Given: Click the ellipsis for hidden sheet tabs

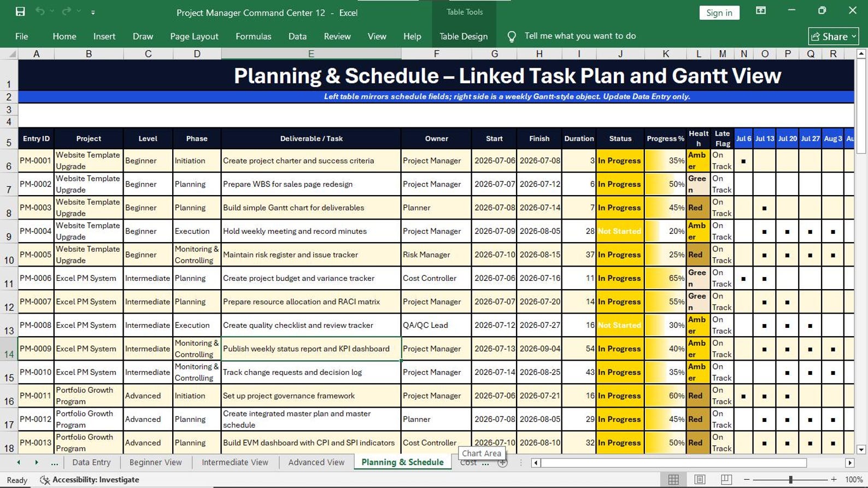Looking at the screenshot, I should 54,463.
